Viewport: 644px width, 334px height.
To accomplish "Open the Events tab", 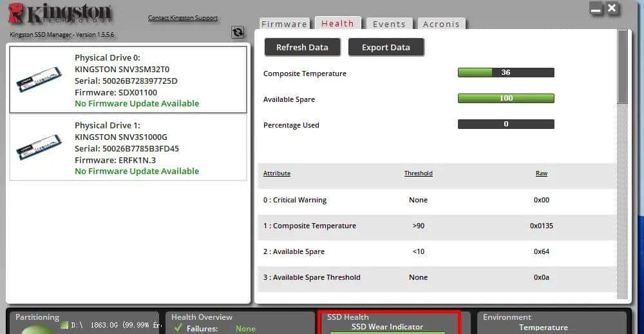I will click(389, 24).
